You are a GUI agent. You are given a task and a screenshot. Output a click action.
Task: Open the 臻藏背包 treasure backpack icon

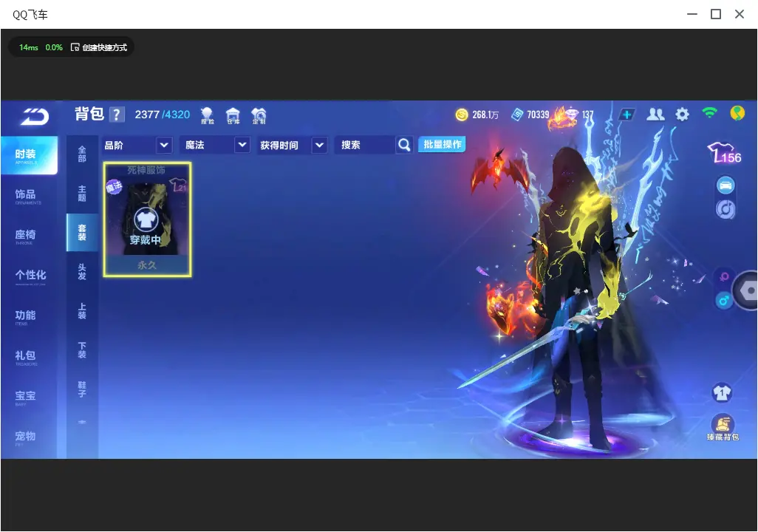(x=723, y=428)
